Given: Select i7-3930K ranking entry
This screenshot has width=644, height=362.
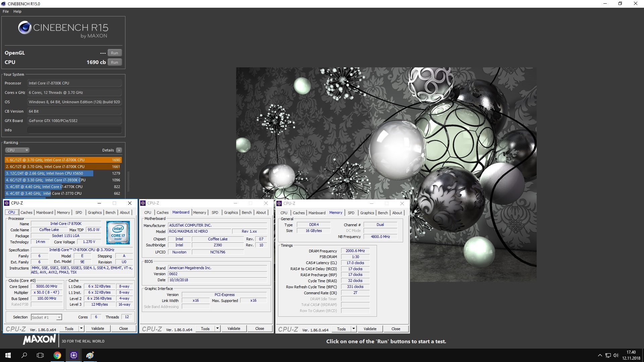Looking at the screenshot, I should tap(63, 180).
